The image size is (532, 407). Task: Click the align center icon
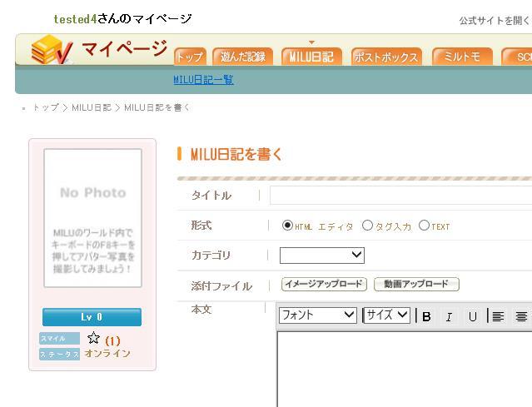click(x=521, y=316)
